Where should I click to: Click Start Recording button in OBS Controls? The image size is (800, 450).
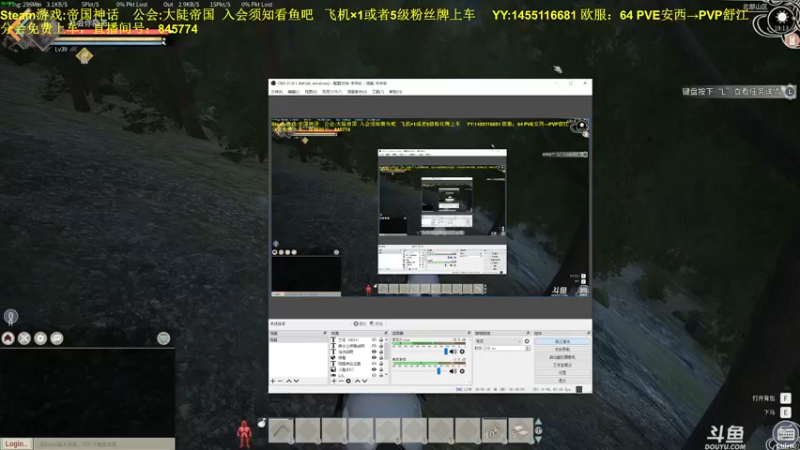tap(562, 349)
